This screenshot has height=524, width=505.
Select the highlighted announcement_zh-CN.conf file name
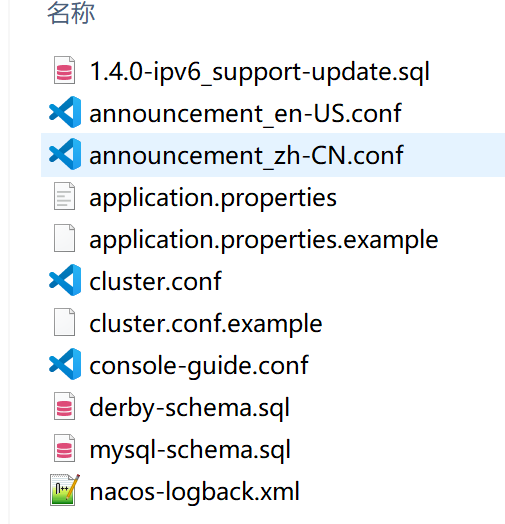pyautogui.click(x=247, y=155)
